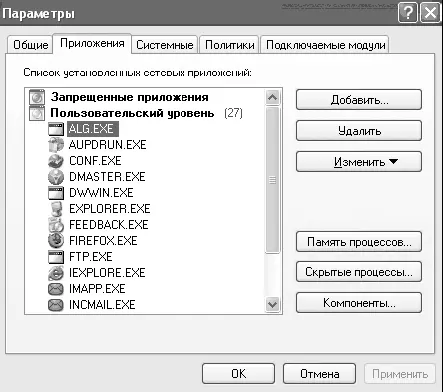Switch to the Общие tab
Viewport: 443px width, 392px height.
pyautogui.click(x=31, y=45)
